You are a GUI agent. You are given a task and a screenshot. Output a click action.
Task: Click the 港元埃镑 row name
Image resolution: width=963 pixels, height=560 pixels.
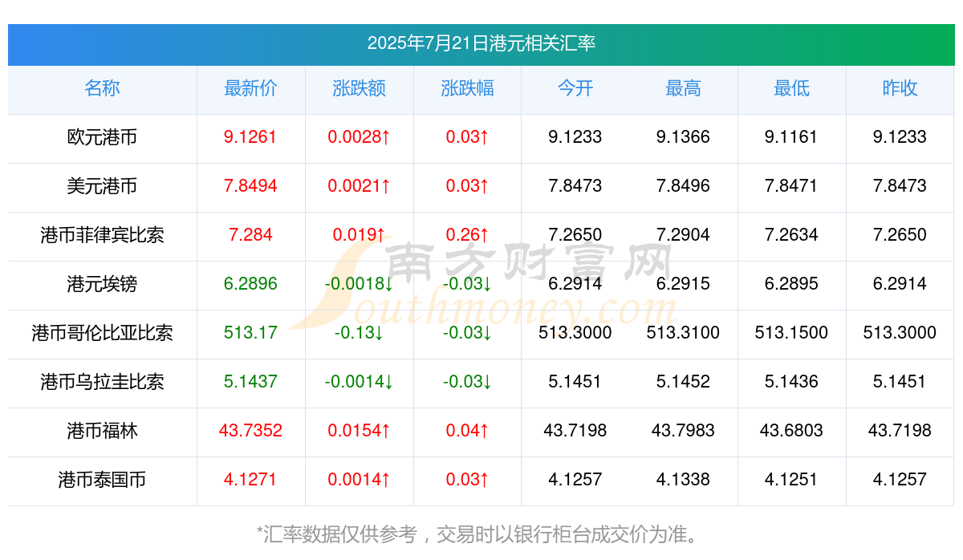click(x=102, y=284)
